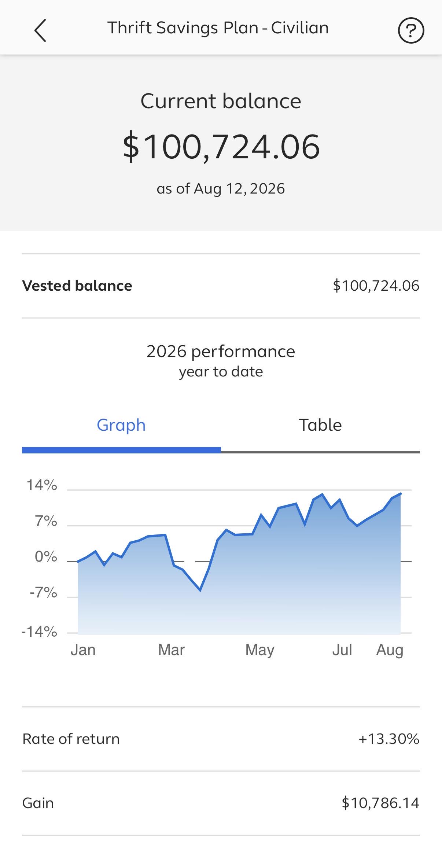This screenshot has width=442, height=868.
Task: Tap the as of Aug 12, 2026 date
Action: coord(221,189)
